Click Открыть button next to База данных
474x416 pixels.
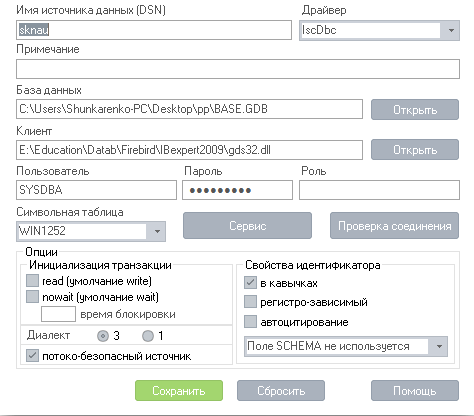pos(415,109)
